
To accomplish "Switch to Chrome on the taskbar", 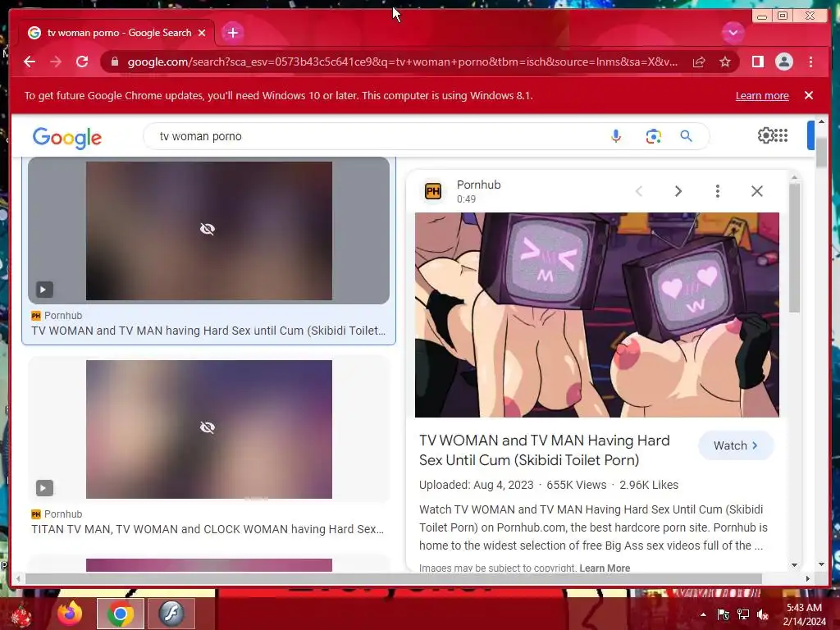I will pyautogui.click(x=120, y=614).
